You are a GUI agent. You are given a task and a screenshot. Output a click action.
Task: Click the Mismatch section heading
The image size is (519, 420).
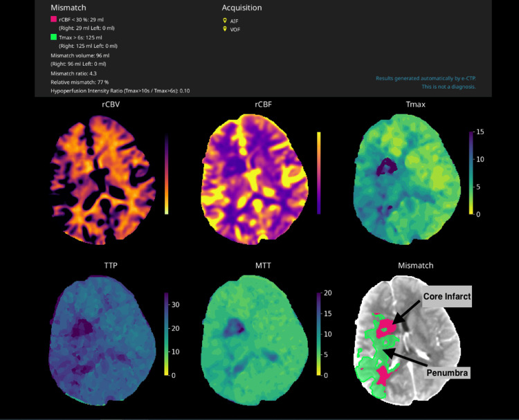pos(69,8)
